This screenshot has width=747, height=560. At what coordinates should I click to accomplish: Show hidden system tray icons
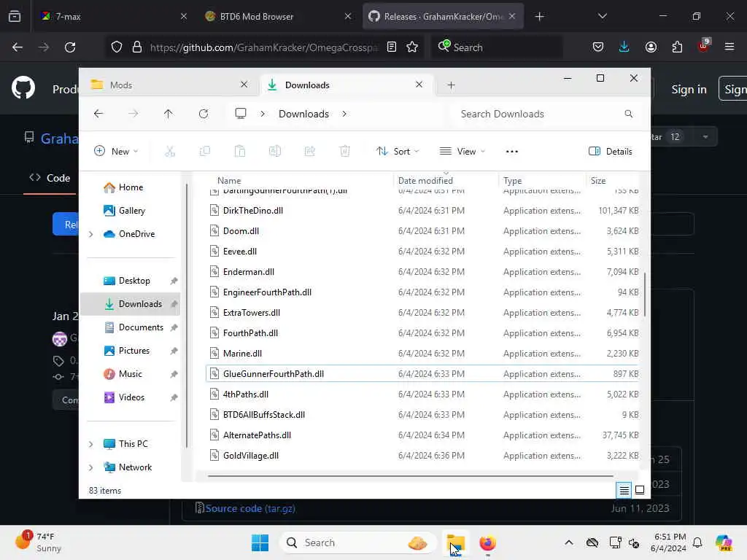569,542
